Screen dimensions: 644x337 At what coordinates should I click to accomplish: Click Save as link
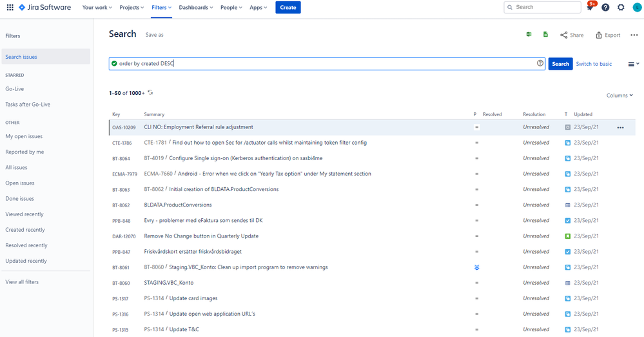[x=155, y=35]
